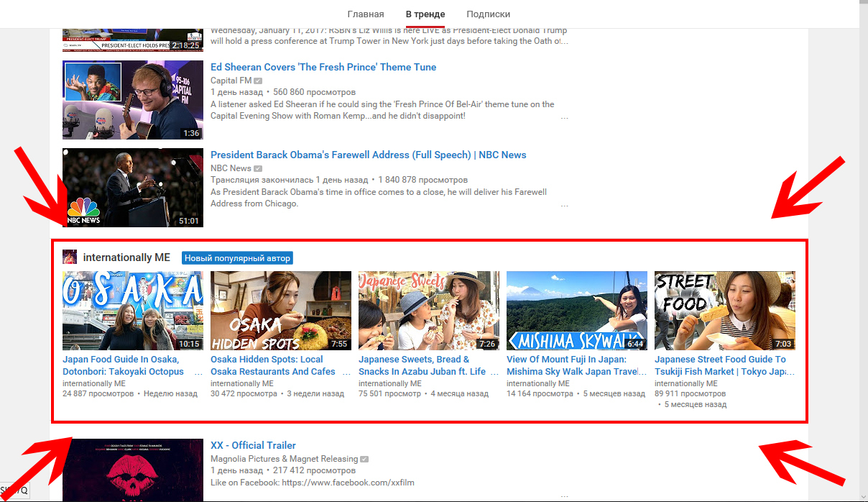The image size is (868, 502).
Task: Click the channel name under Japanese Street Food Guide
Action: point(686,384)
